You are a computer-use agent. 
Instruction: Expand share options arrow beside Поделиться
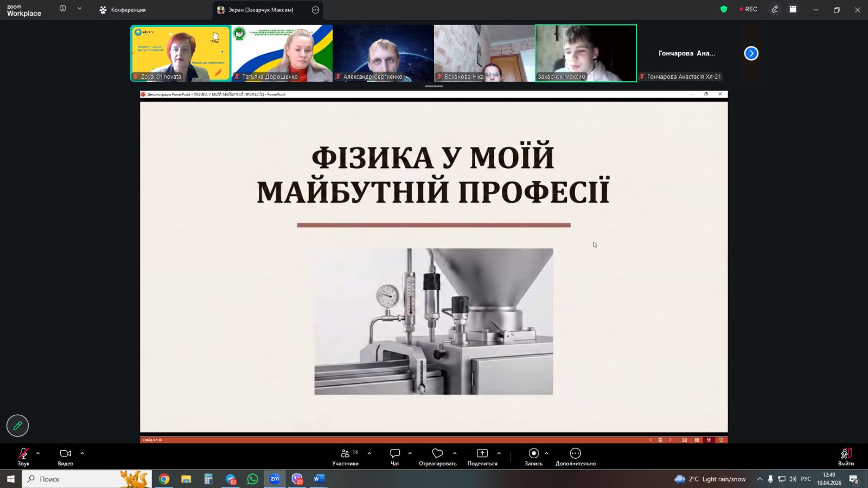tap(499, 453)
